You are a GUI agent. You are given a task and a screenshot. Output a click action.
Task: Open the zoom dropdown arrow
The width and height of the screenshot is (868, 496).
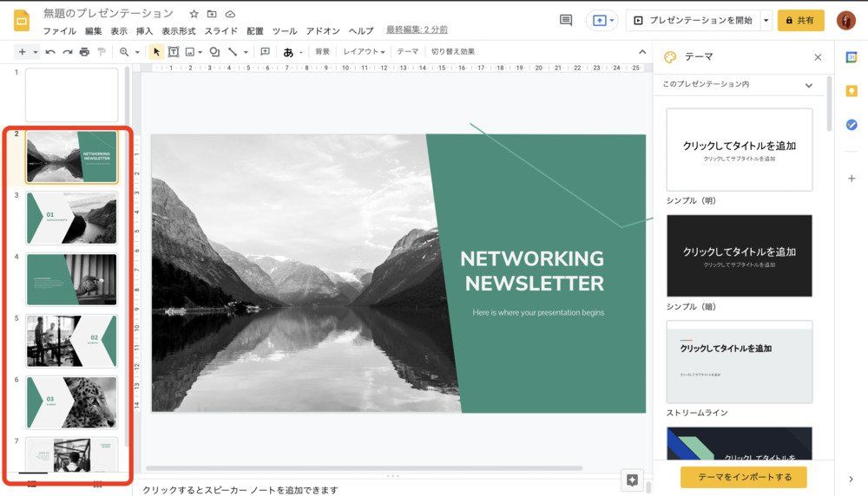[135, 52]
